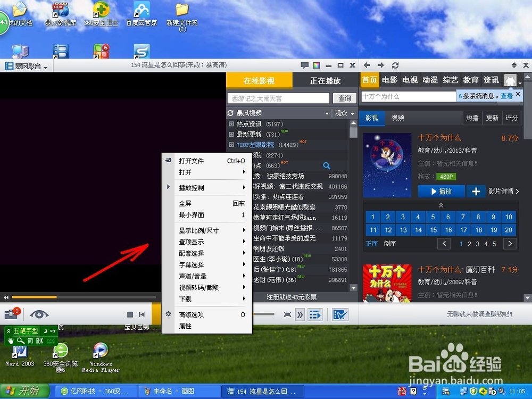
Task: Switch to the 视频 results tab
Action: pyautogui.click(x=397, y=118)
